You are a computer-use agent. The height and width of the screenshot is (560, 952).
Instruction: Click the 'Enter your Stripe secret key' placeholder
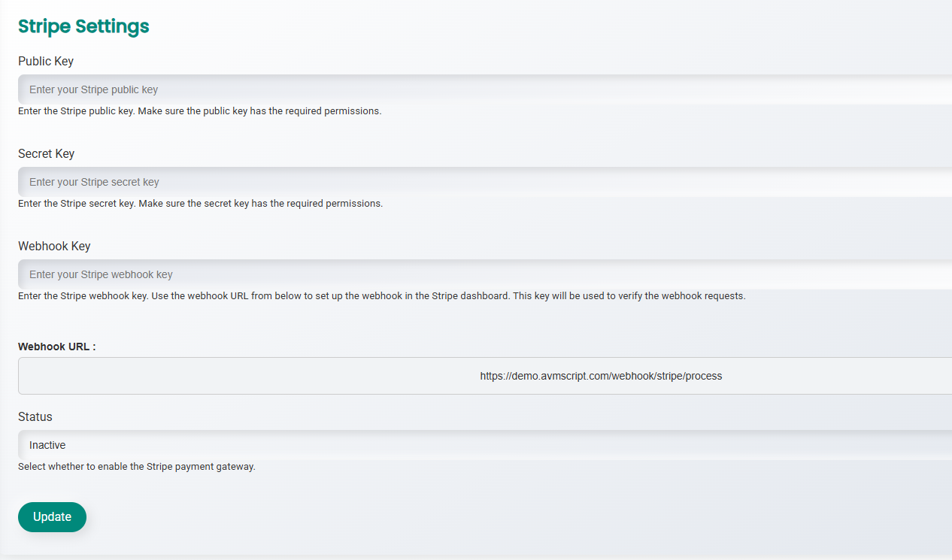[x=94, y=182]
